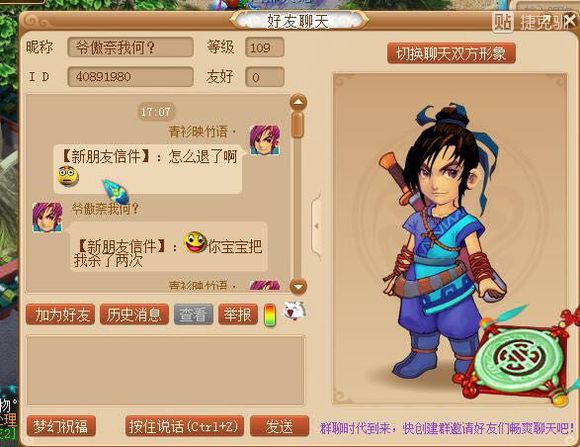Click the chat scrollbar thumb
This screenshot has height=447, width=580.
coord(298,125)
